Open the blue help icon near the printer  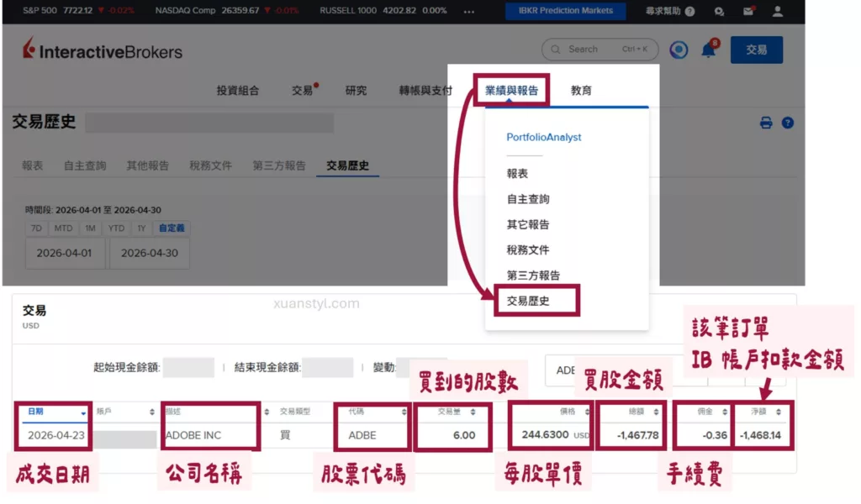pyautogui.click(x=787, y=123)
